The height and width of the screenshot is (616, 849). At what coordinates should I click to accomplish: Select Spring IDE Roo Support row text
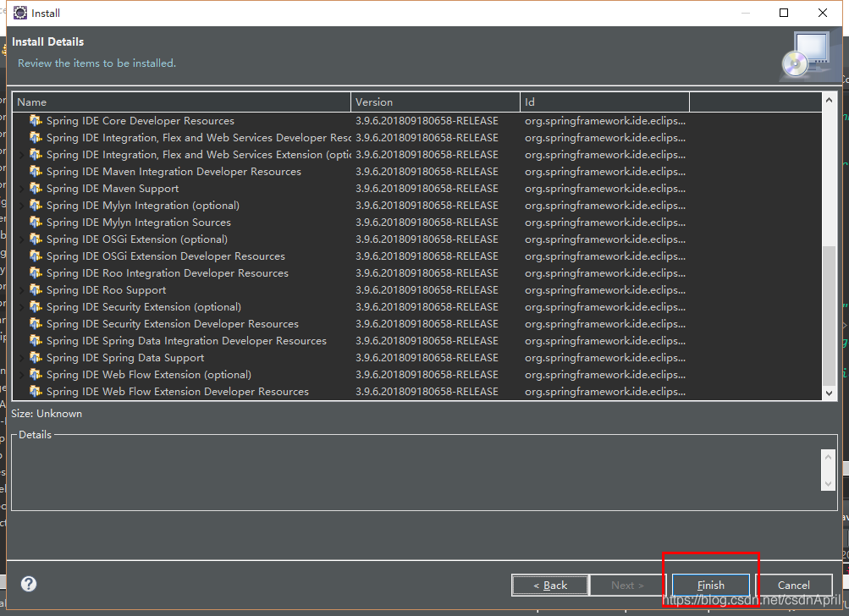pyautogui.click(x=106, y=290)
